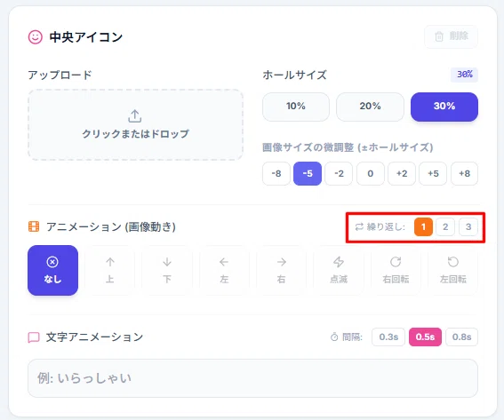The height and width of the screenshot is (420, 504).
Task: Choose the 0.3s text interval
Action: click(388, 337)
